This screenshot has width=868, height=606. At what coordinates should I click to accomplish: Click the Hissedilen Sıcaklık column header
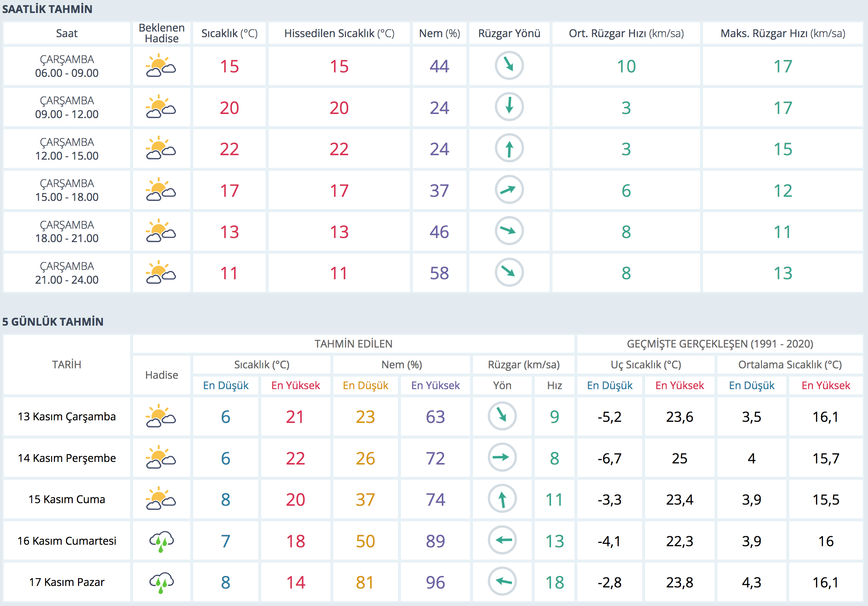[339, 33]
